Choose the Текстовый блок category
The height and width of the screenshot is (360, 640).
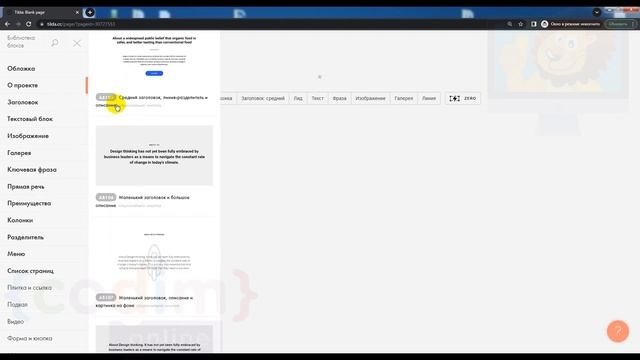[30, 119]
